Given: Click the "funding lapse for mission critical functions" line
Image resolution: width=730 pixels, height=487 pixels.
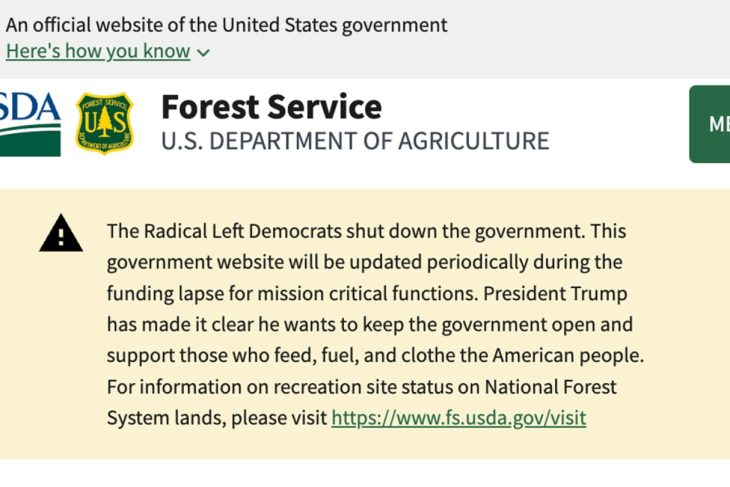Looking at the screenshot, I should (300, 294).
